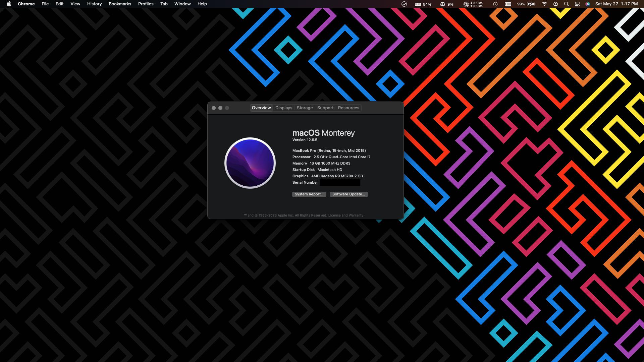Switch to the Support tab

click(325, 108)
